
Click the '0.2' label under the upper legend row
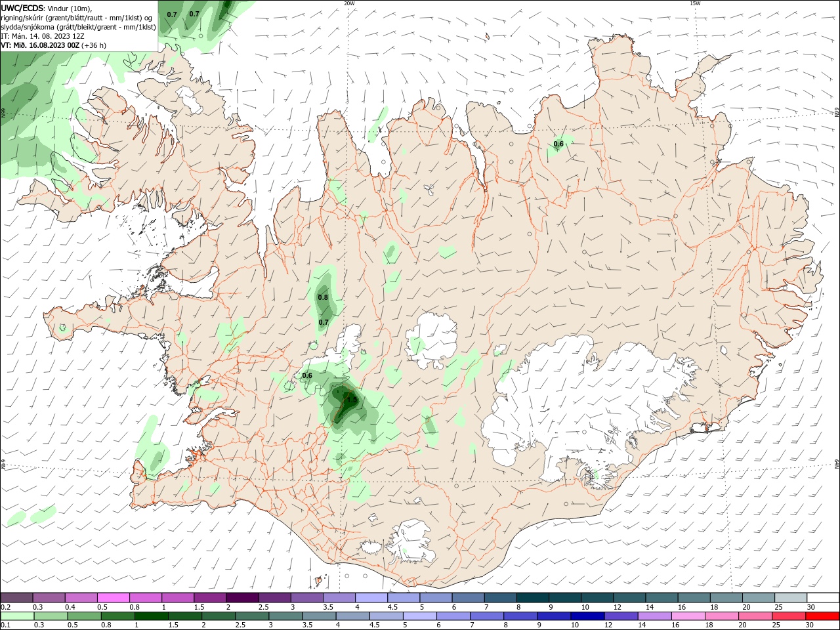coord(5,607)
